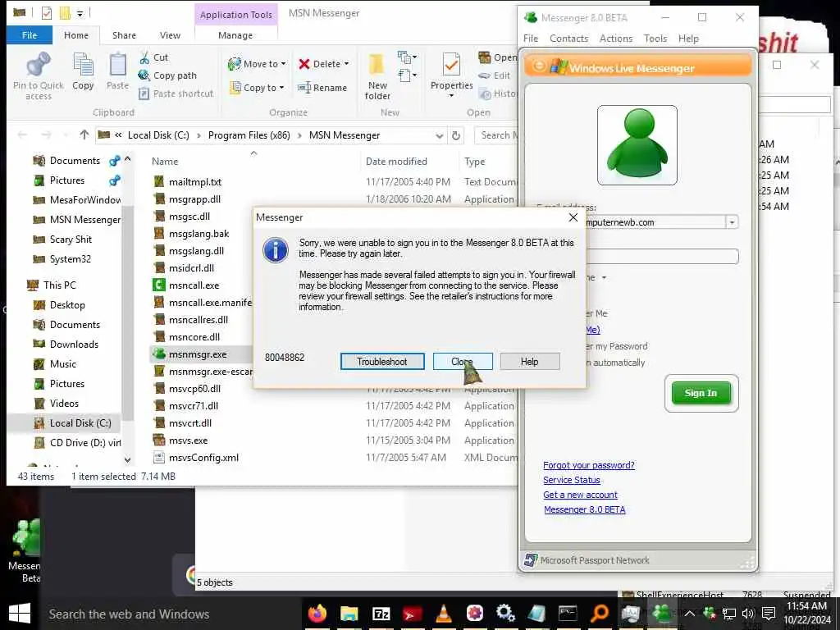Open the Service Status link
Image resolution: width=840 pixels, height=630 pixels.
[572, 480]
